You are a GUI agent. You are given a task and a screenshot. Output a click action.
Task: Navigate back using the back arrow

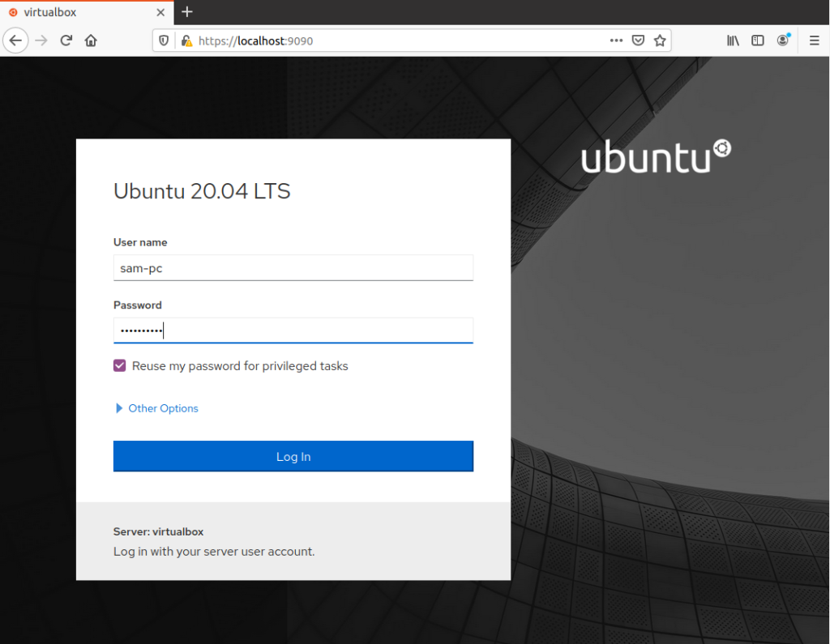(15, 40)
